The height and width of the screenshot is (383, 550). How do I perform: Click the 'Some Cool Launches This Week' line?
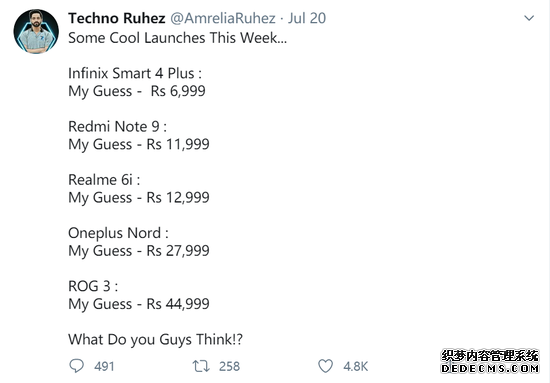177,38
